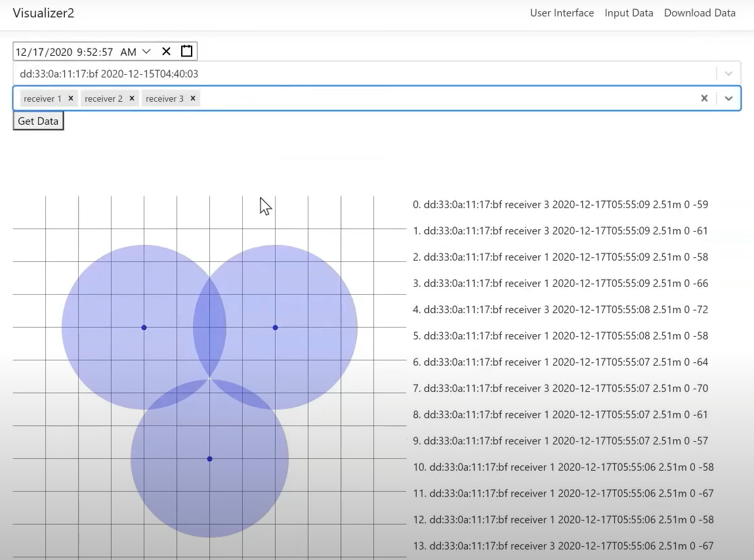Screen dimensions: 754x560
Task: Select row 3 receiver 1 -66
Action: pos(560,284)
